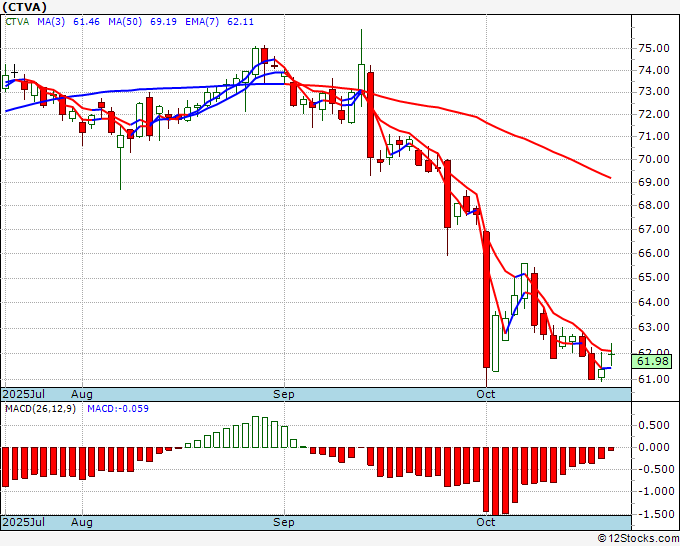This screenshot has width=680, height=546.
Task: Click the 61.00 price axis label
Action: pyautogui.click(x=654, y=379)
